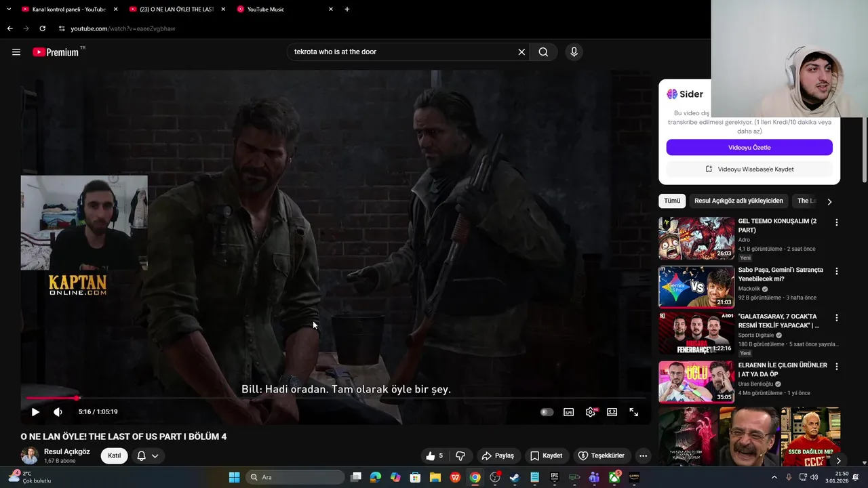Show hidden system tray icons

coord(774,477)
